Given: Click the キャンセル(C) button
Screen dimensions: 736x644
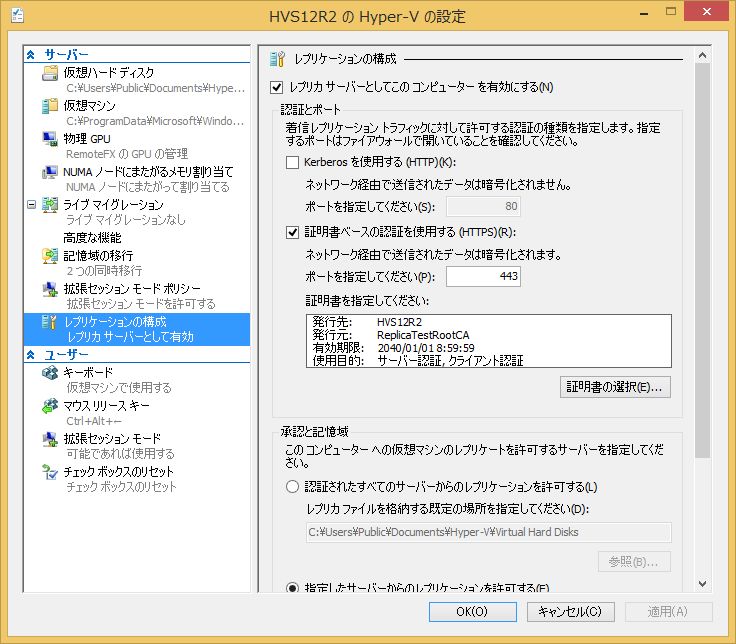Looking at the screenshot, I should pyautogui.click(x=570, y=612).
